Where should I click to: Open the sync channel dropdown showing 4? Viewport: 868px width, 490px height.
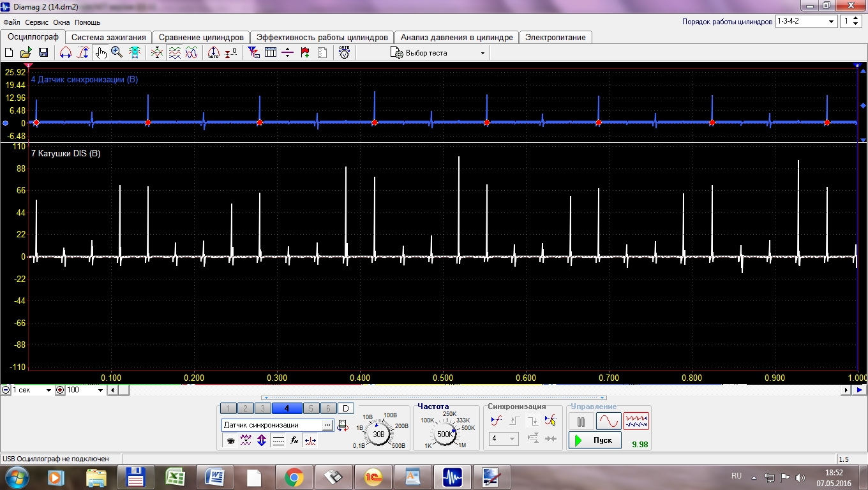coord(504,439)
